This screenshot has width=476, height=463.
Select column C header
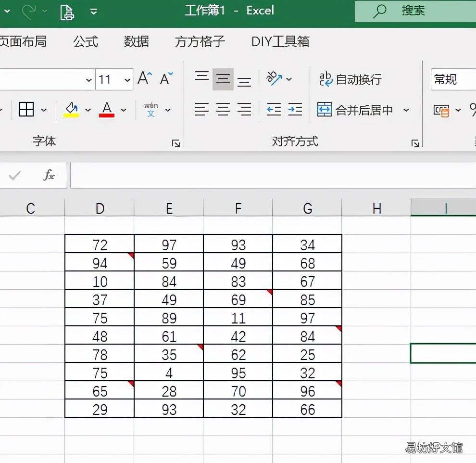[x=32, y=208]
